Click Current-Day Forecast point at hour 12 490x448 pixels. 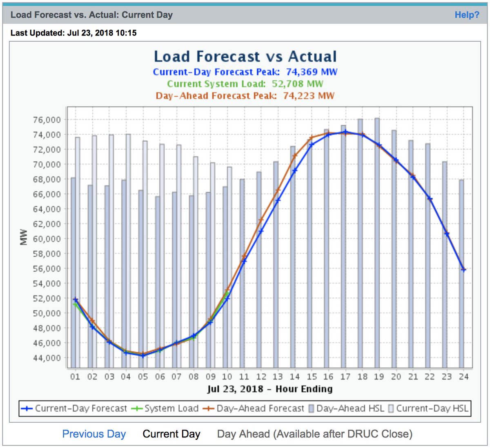261,231
